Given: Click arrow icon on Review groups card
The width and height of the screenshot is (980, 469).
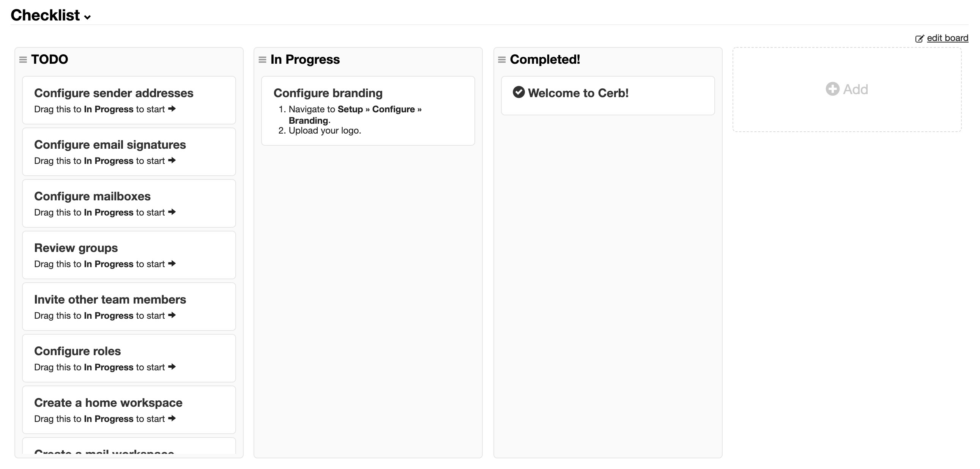Looking at the screenshot, I should [172, 264].
